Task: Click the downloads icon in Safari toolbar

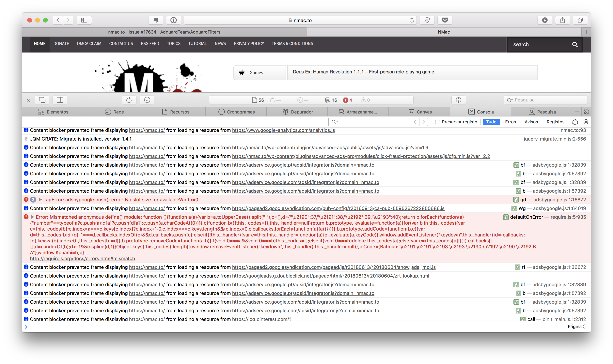Action: pos(545,20)
